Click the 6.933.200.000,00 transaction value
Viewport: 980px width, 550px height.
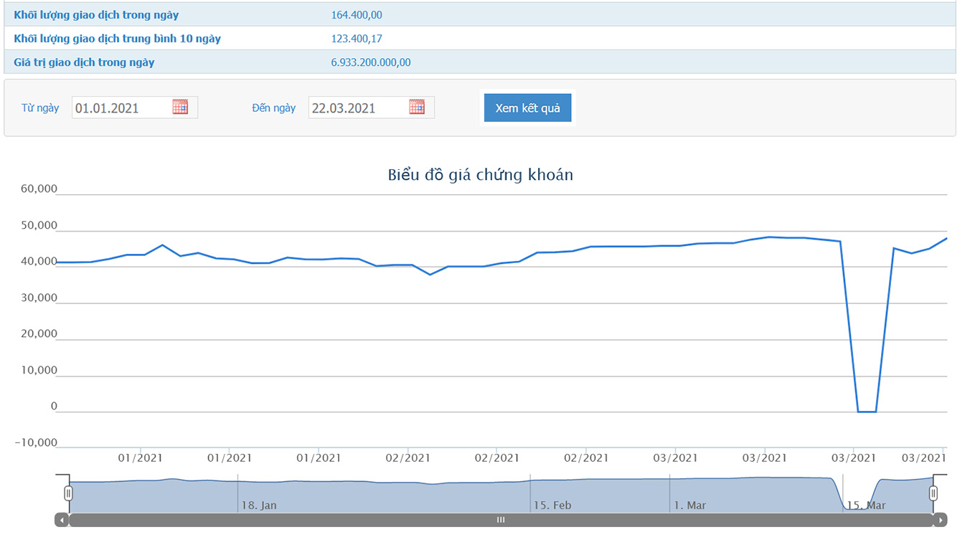[x=371, y=62]
